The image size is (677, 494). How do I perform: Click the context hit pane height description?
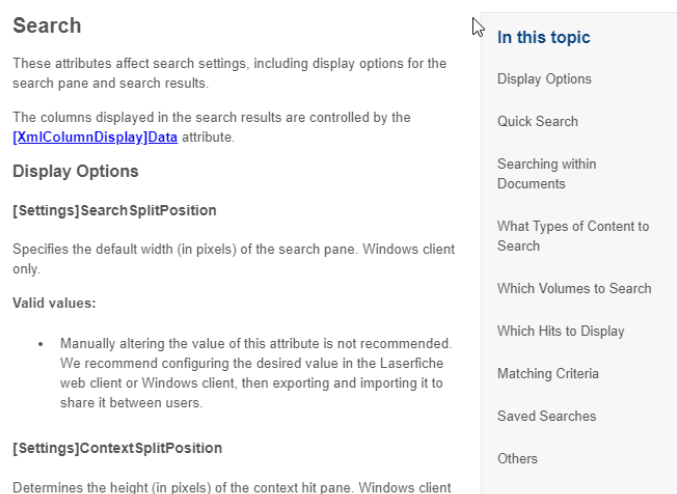pos(232,488)
